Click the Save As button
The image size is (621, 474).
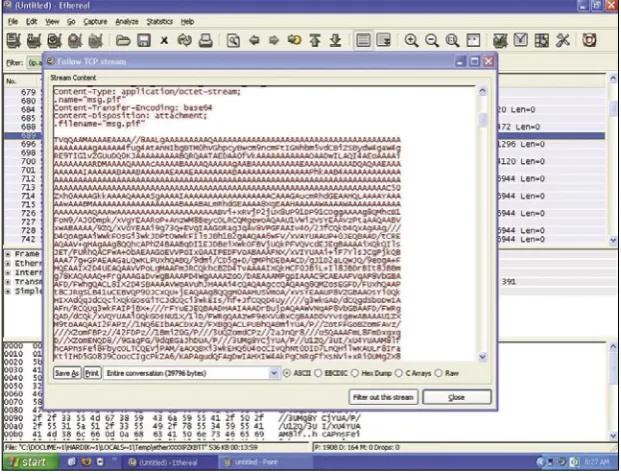67,373
